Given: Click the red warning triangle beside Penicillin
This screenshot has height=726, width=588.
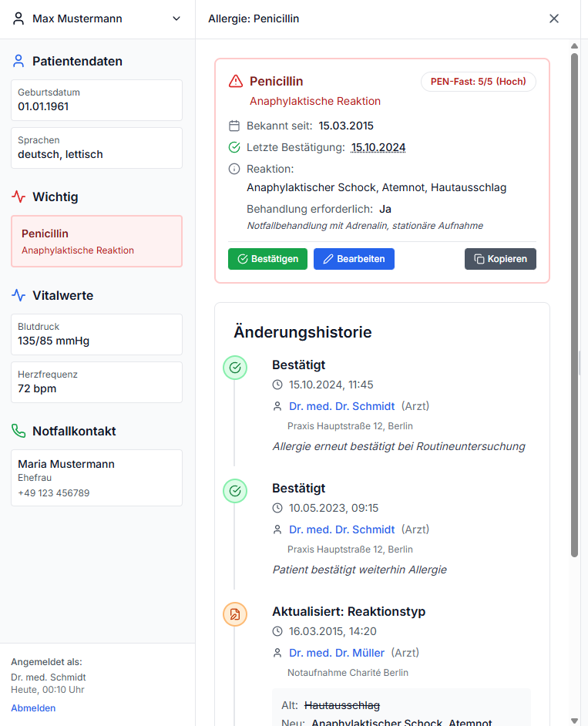Looking at the screenshot, I should click(x=236, y=81).
